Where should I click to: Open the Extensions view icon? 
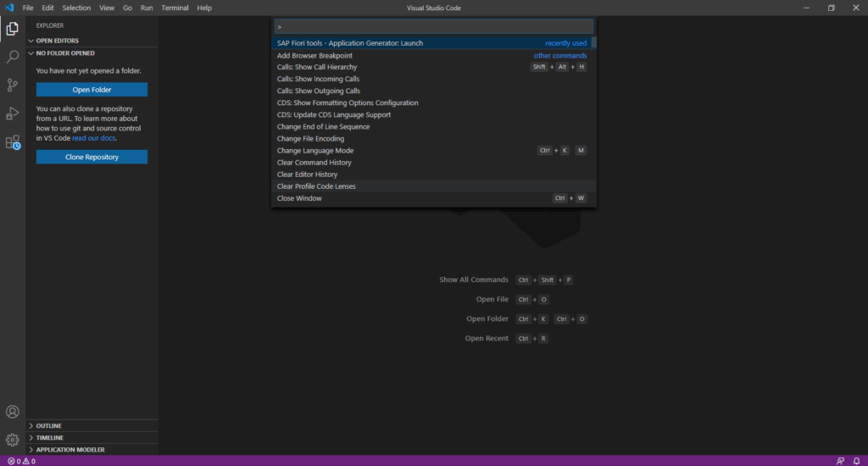click(12, 142)
